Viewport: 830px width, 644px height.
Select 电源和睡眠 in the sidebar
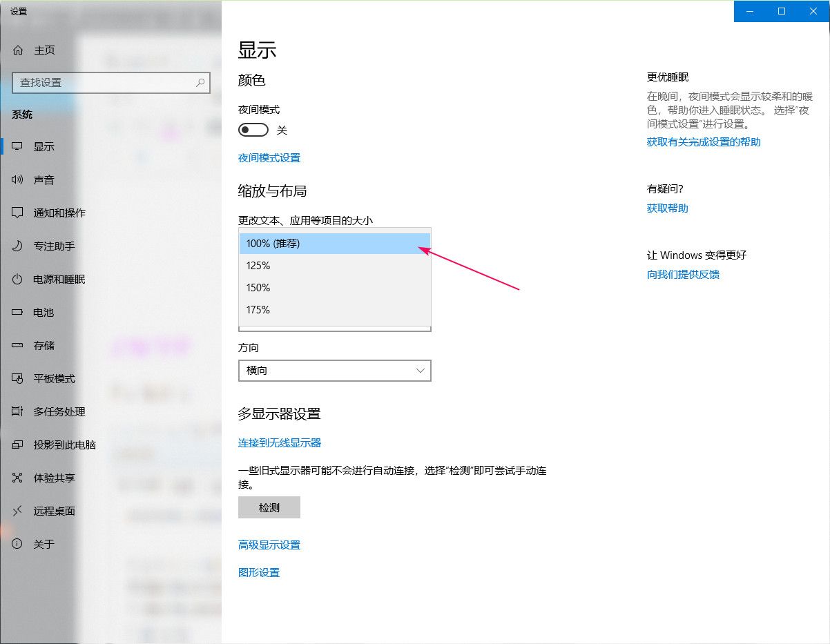[x=110, y=280]
